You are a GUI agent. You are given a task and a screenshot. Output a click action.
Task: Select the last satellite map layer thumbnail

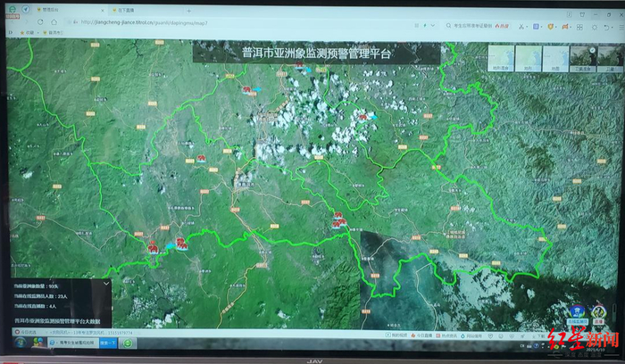coord(610,59)
